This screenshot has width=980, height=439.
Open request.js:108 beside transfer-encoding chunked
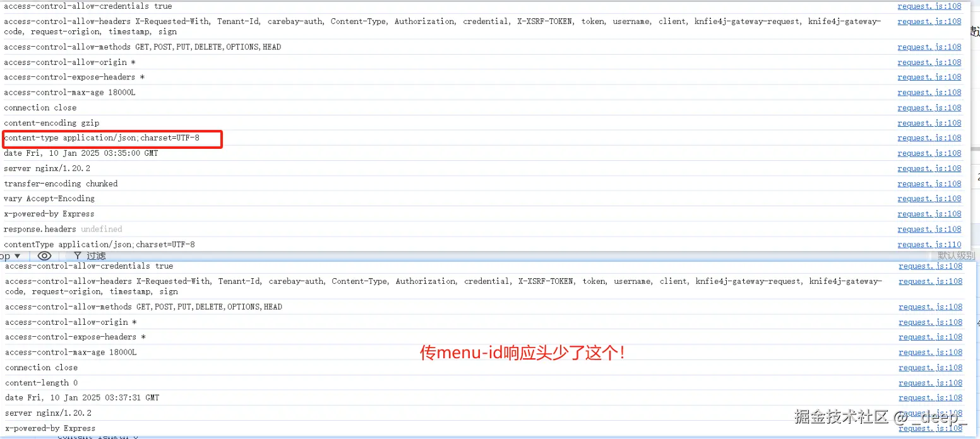[929, 183]
